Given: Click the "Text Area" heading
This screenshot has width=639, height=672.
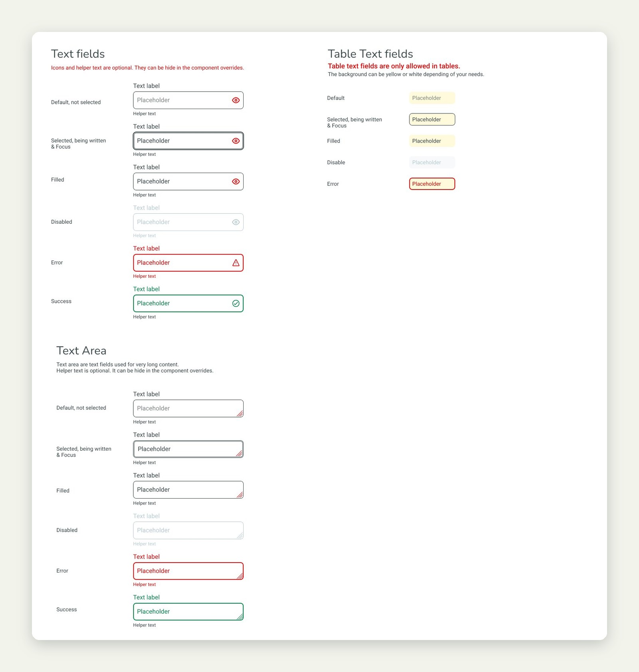Looking at the screenshot, I should [81, 351].
